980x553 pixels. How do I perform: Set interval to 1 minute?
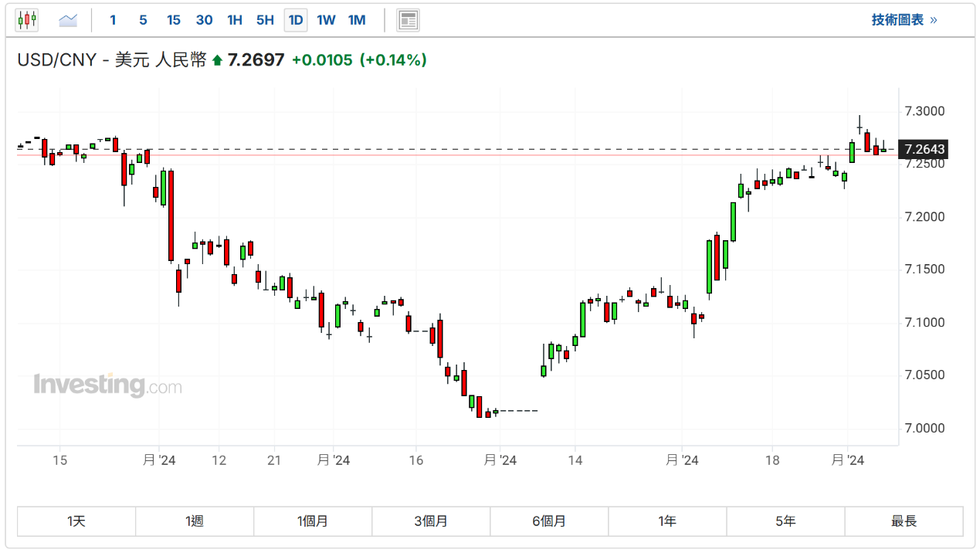[x=113, y=20]
